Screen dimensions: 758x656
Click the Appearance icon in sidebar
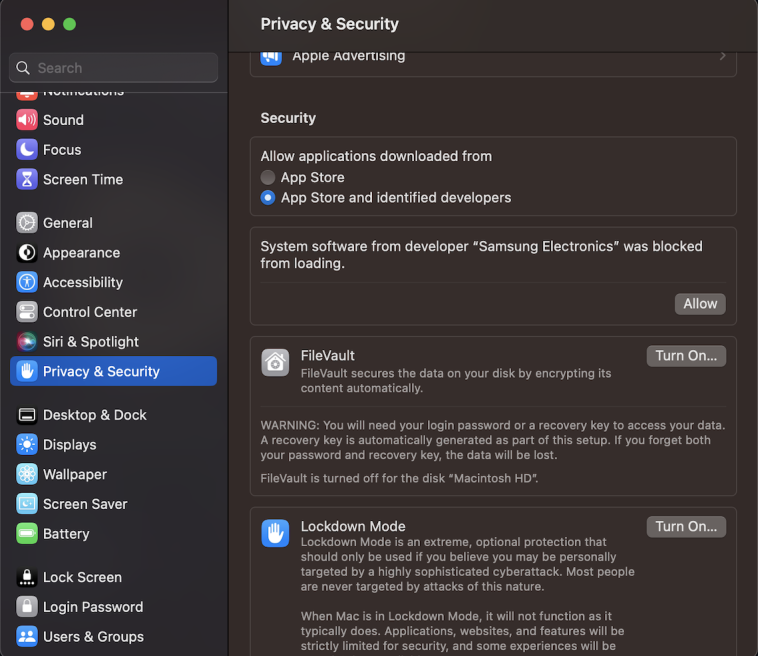tap(27, 252)
